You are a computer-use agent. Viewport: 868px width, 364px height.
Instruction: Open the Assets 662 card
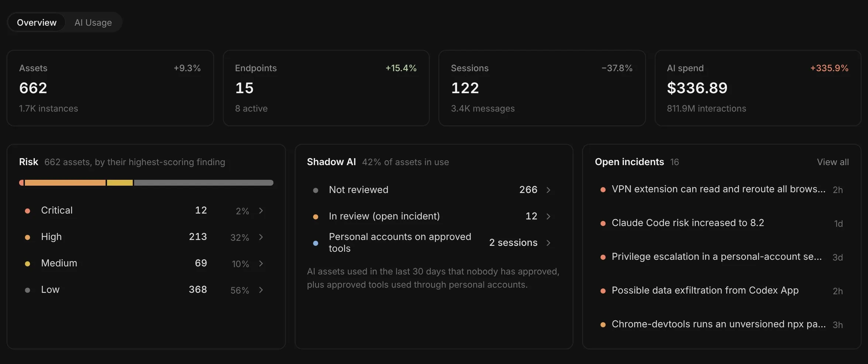coord(110,88)
